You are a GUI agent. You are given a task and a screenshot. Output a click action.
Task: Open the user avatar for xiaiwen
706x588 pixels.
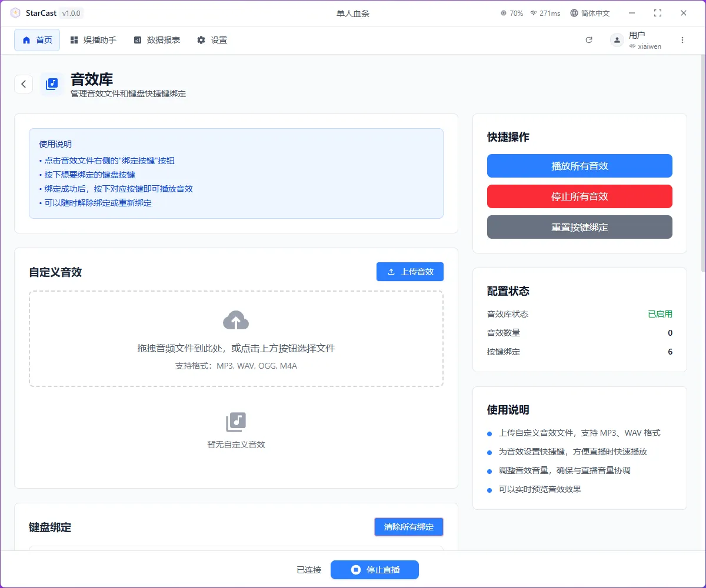[x=616, y=40]
